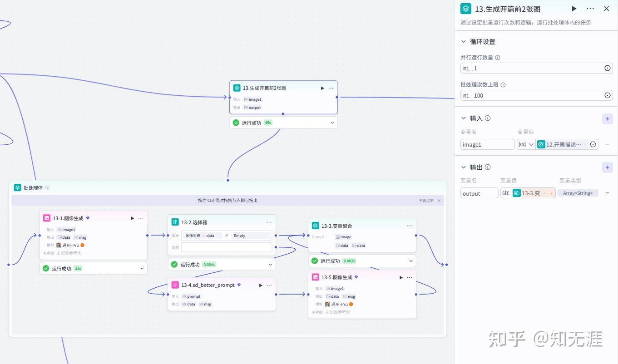Close the Ctrl drag hint banner
This screenshot has width=618, height=364.
click(x=439, y=201)
